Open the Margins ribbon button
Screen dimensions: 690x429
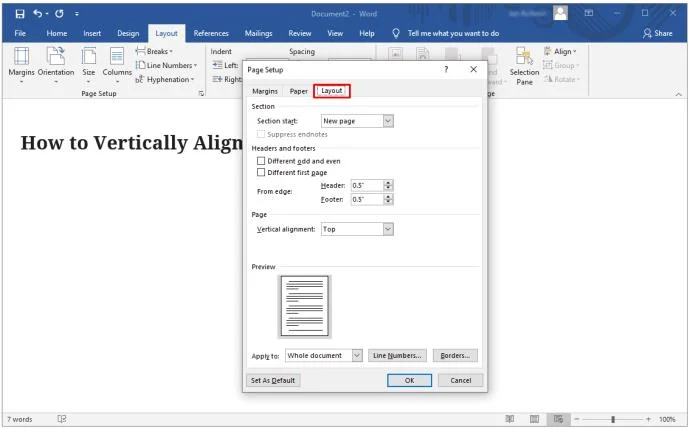pyautogui.click(x=21, y=64)
